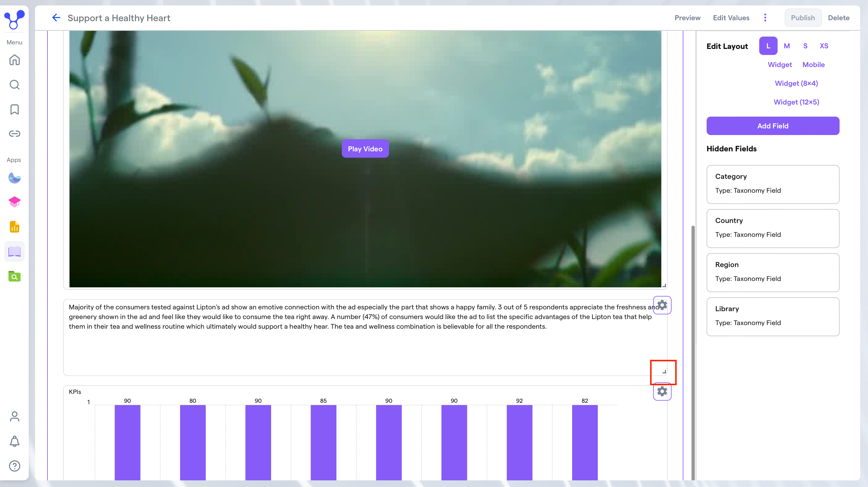
Task: Open the user profile icon
Action: click(x=15, y=417)
